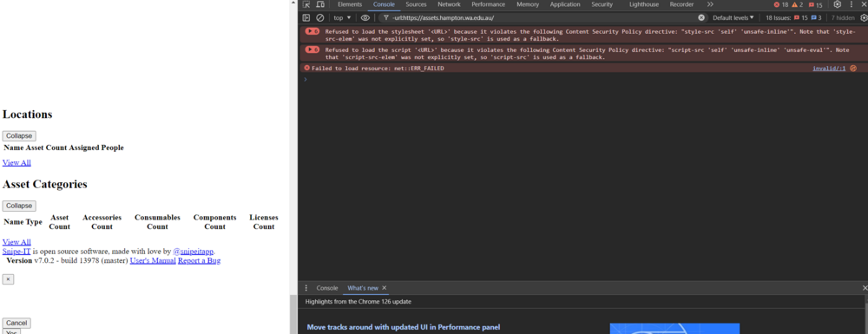Activate the inspect element picker icon
This screenshot has width=868, height=334.
306,4
